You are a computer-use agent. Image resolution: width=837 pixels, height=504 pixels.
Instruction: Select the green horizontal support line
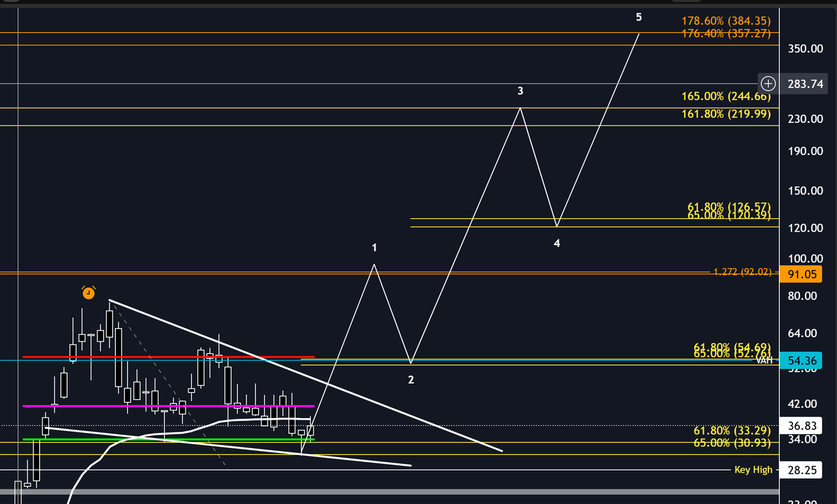click(169, 439)
